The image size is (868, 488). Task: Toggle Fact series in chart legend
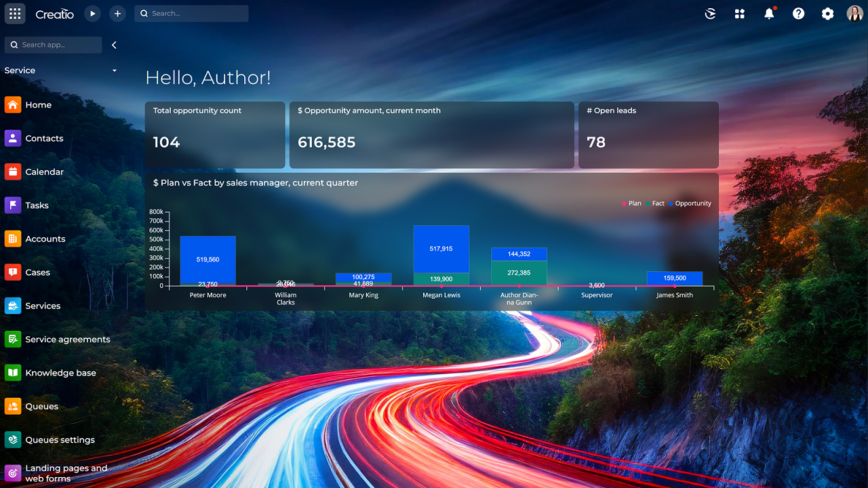click(655, 203)
